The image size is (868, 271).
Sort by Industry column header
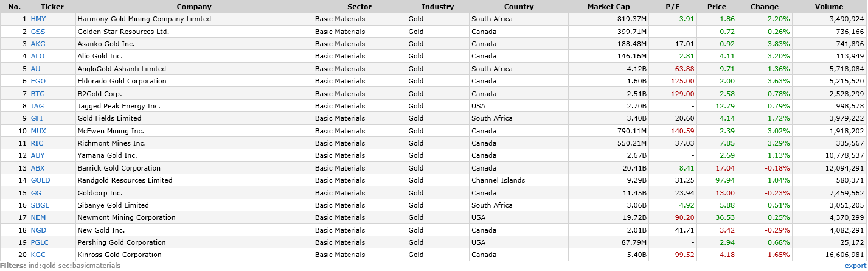[437, 7]
